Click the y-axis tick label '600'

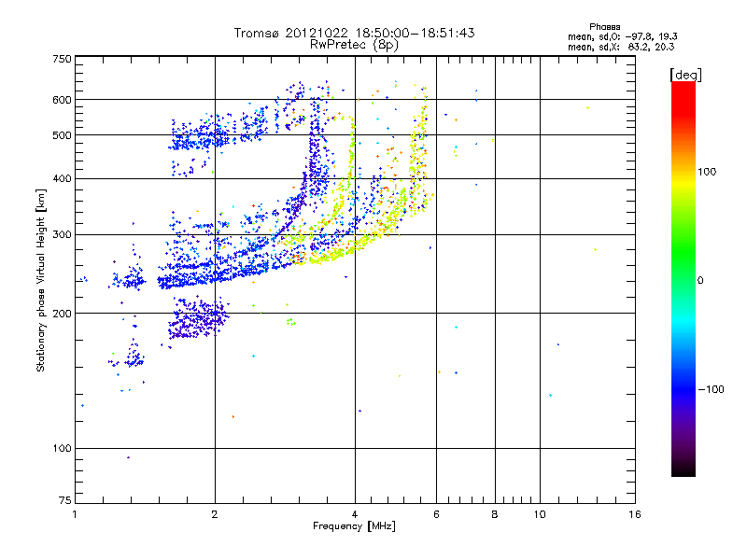[x=62, y=100]
